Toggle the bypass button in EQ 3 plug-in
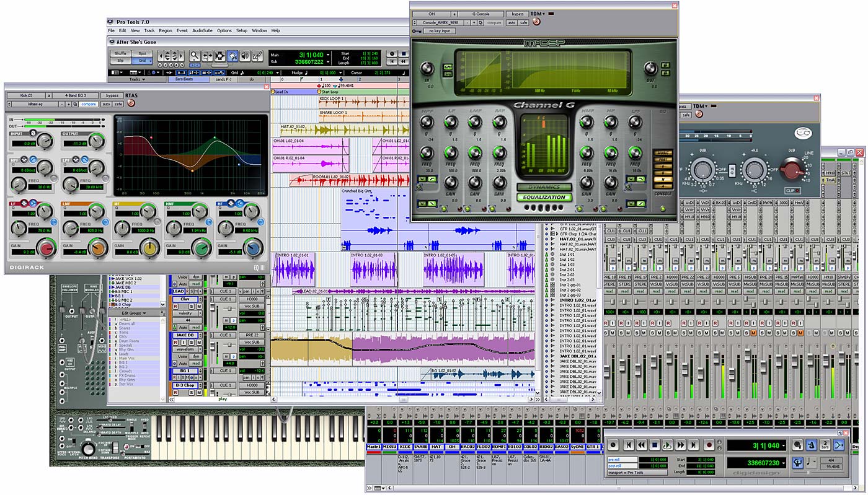The image size is (868, 495). (x=112, y=95)
